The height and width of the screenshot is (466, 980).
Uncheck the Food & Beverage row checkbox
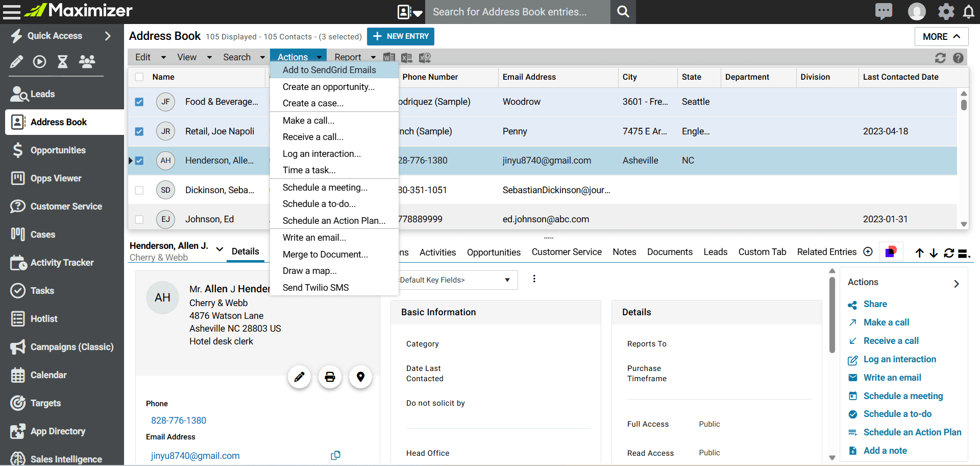point(139,102)
